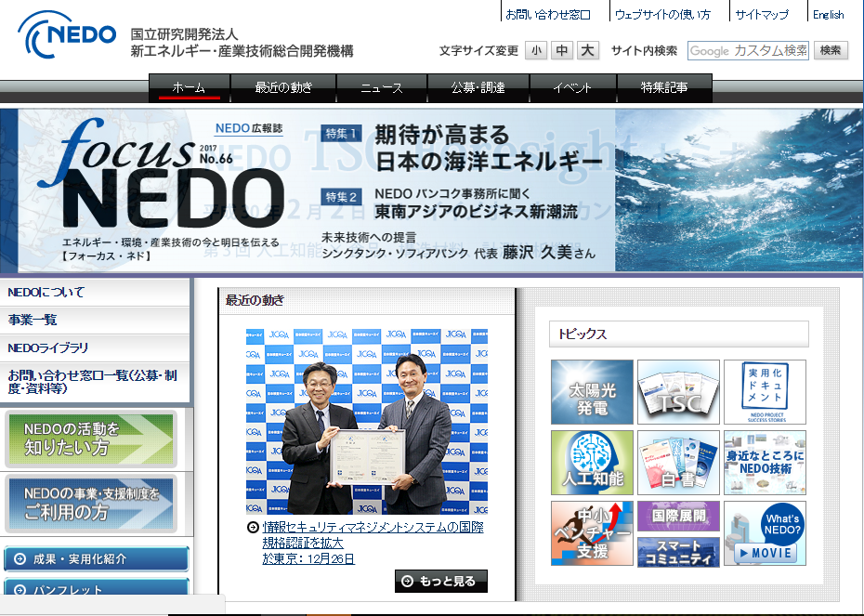
Task: Click the NEDOの活動を知りたい方 green banner
Action: click(91, 439)
